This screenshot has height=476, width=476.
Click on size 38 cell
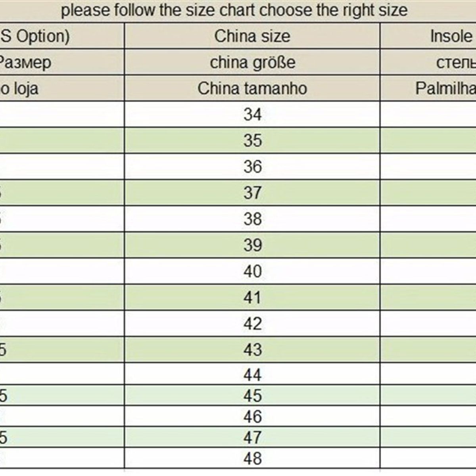(252, 219)
